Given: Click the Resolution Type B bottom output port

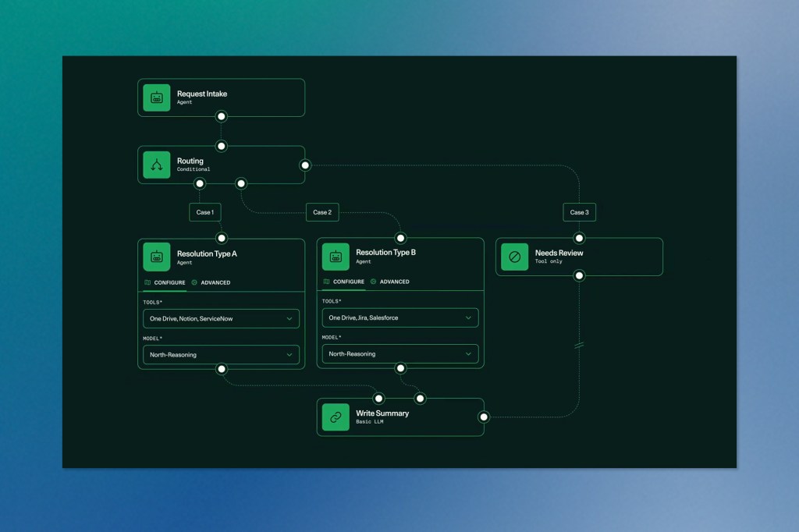Looking at the screenshot, I should point(400,368).
